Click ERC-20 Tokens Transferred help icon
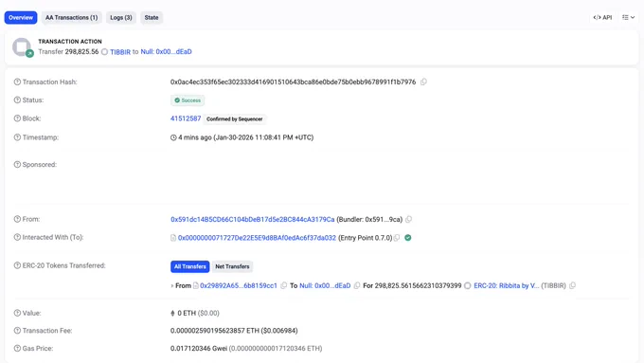The height and width of the screenshot is (363, 644). click(x=17, y=265)
